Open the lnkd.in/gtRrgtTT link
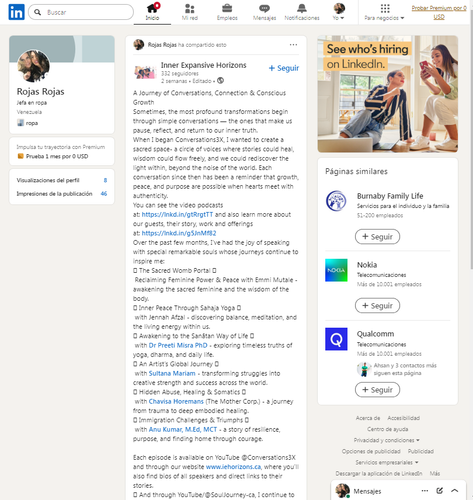Viewport: 473px width, 500px height. [177, 214]
